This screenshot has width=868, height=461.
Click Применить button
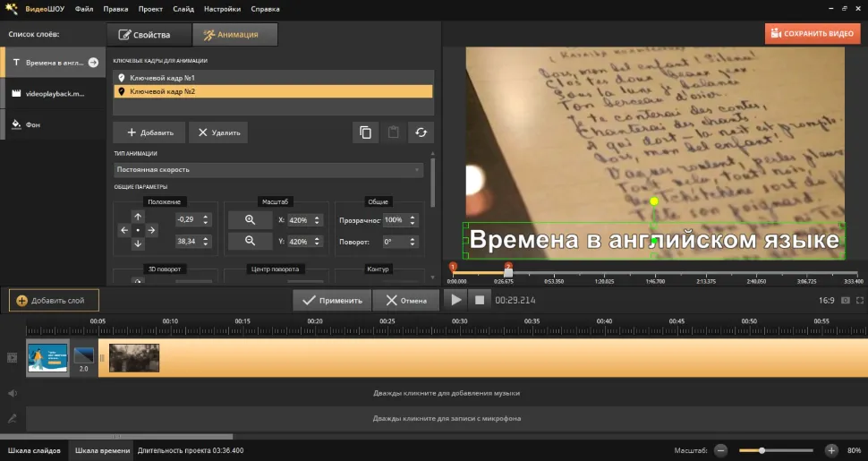332,300
